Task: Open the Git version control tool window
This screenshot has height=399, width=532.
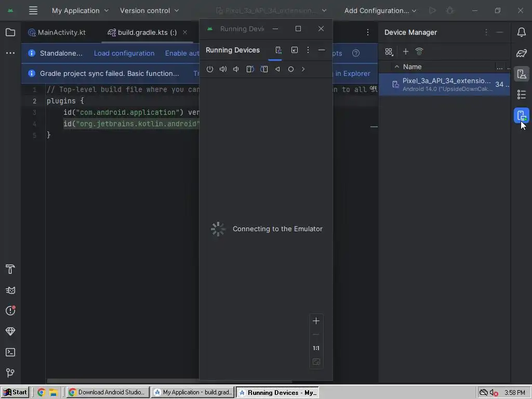Action: (x=10, y=373)
